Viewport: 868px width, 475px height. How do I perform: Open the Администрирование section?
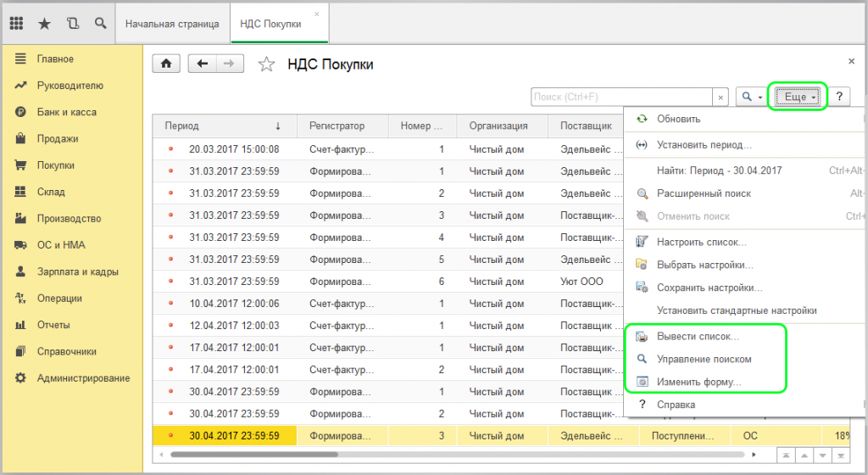coord(83,378)
